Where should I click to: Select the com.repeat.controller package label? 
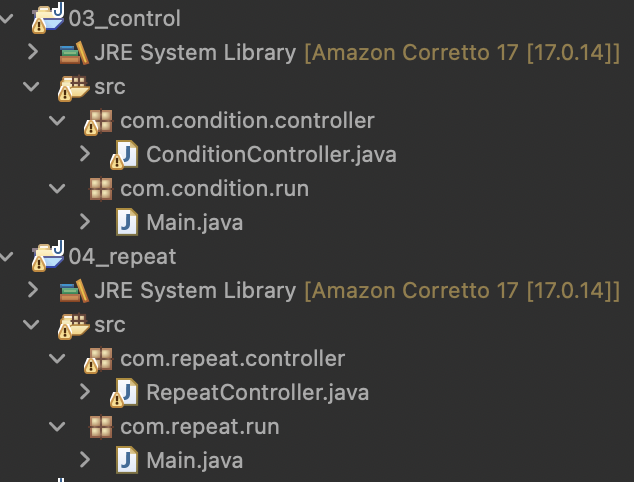pyautogui.click(x=232, y=359)
